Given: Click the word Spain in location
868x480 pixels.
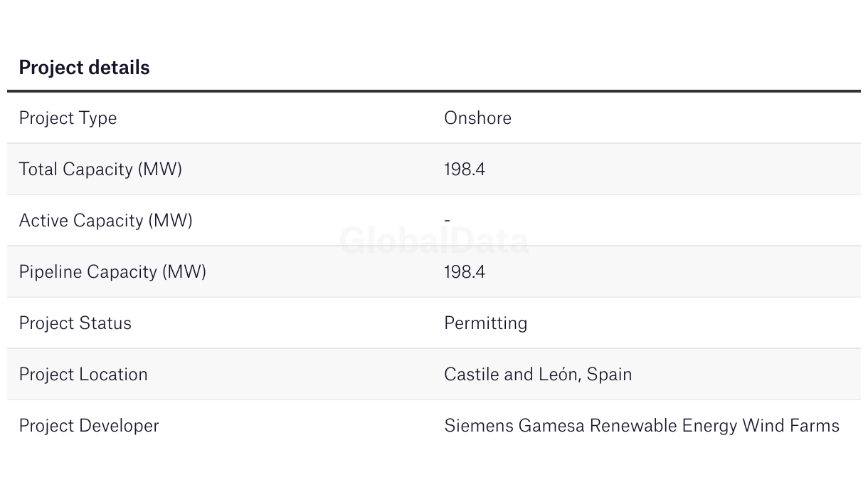Looking at the screenshot, I should pyautogui.click(x=610, y=375).
